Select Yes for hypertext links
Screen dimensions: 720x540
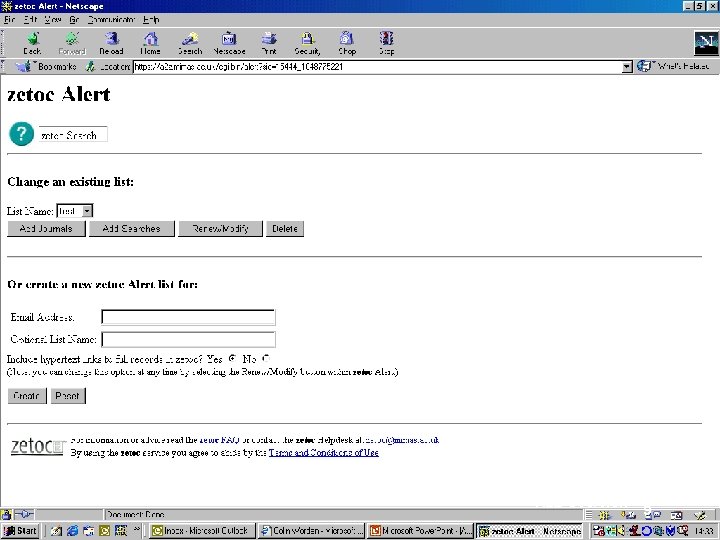232,358
